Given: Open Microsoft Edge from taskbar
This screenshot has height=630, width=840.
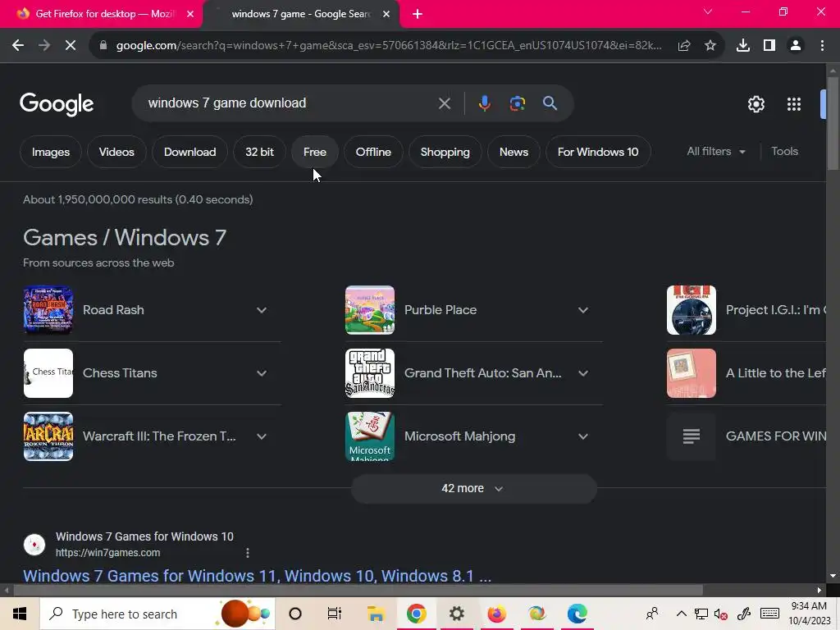Looking at the screenshot, I should click(x=577, y=614).
